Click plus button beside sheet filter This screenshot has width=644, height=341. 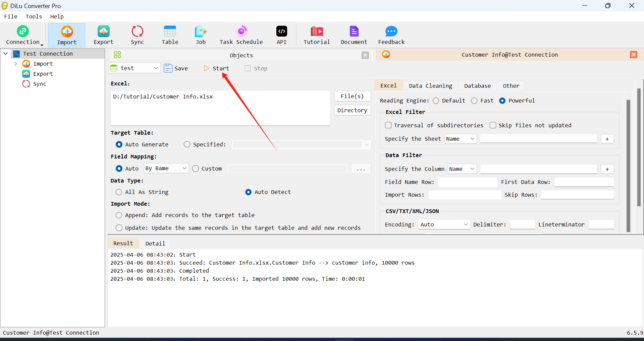coord(607,139)
